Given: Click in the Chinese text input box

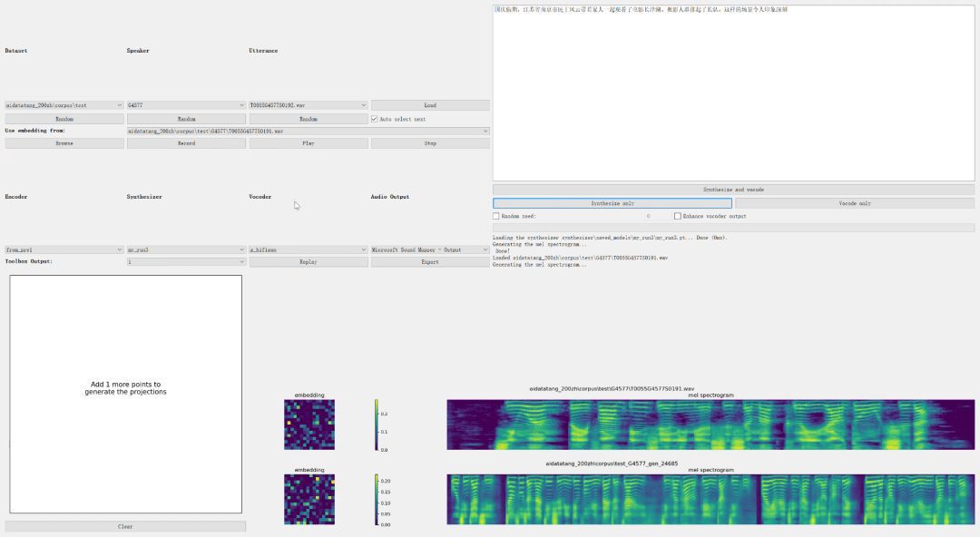Looking at the screenshot, I should [733, 93].
